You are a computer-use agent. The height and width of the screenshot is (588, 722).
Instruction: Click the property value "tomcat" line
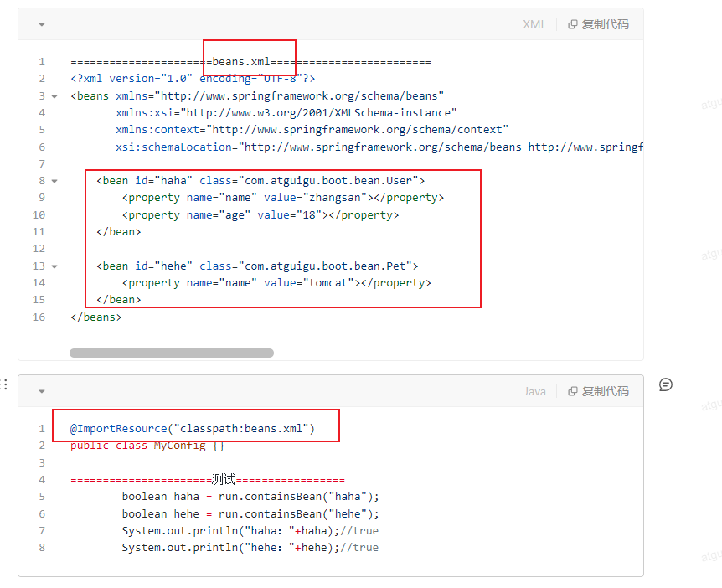276,283
